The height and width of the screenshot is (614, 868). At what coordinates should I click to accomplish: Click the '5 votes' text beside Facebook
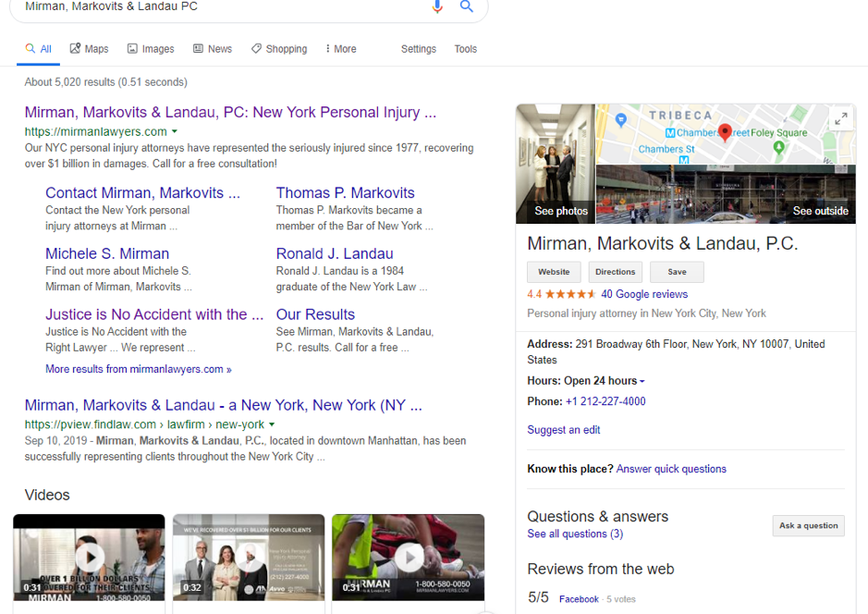621,599
